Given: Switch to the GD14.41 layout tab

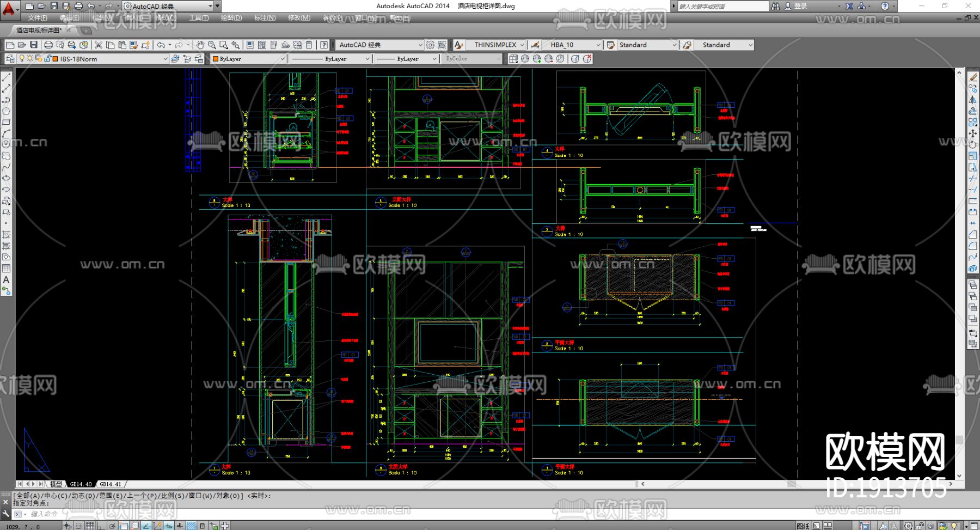Looking at the screenshot, I should (111, 484).
